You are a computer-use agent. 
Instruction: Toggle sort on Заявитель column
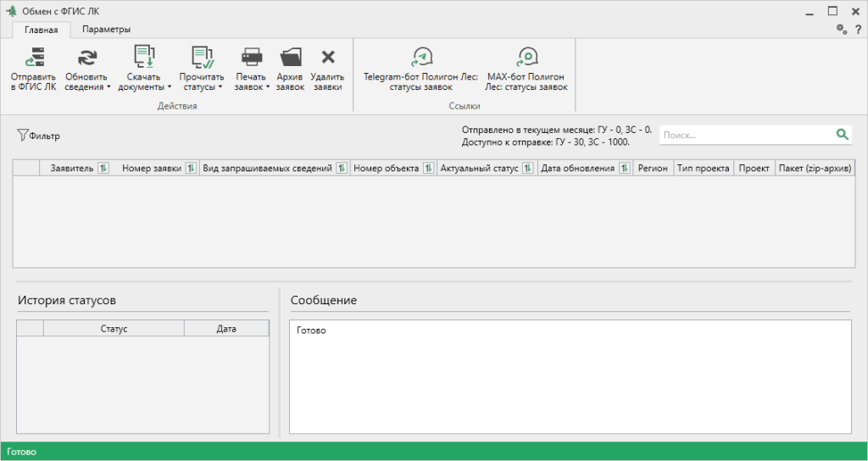(103, 169)
